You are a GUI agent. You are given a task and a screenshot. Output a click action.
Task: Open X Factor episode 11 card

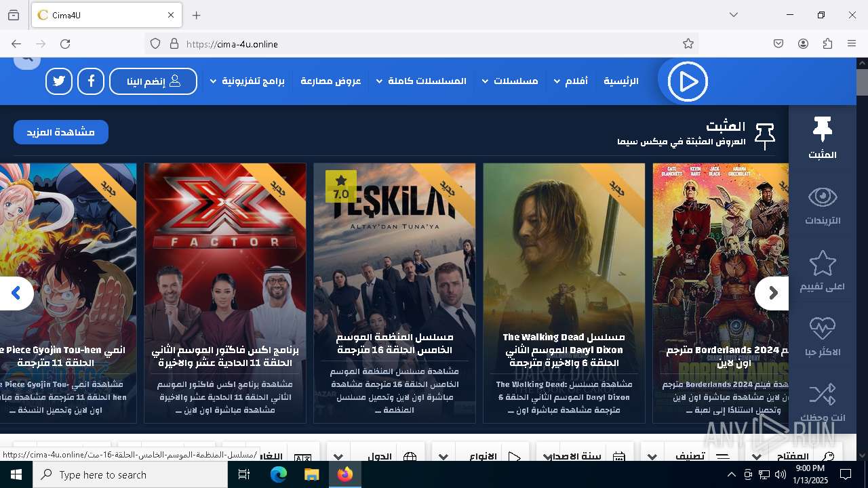coord(225,293)
